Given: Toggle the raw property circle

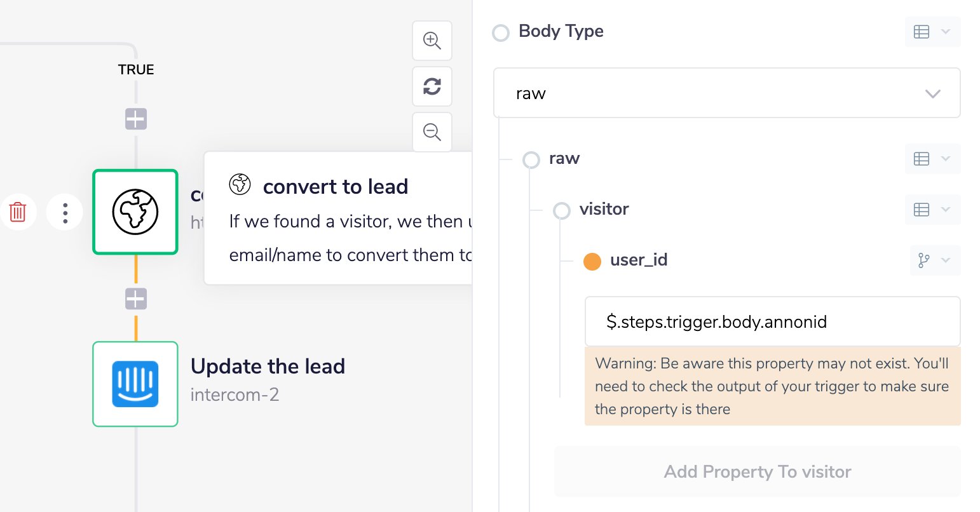Looking at the screenshot, I should [531, 159].
